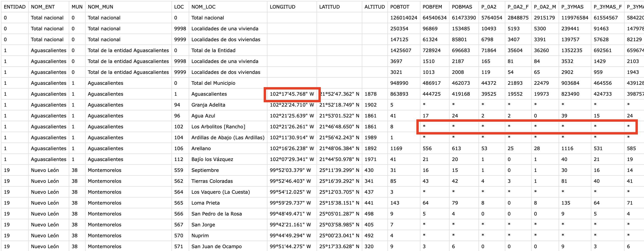Screen dimensions: 644x251
Task: Click the San Pedro de la Rosa cell
Action: point(216,214)
